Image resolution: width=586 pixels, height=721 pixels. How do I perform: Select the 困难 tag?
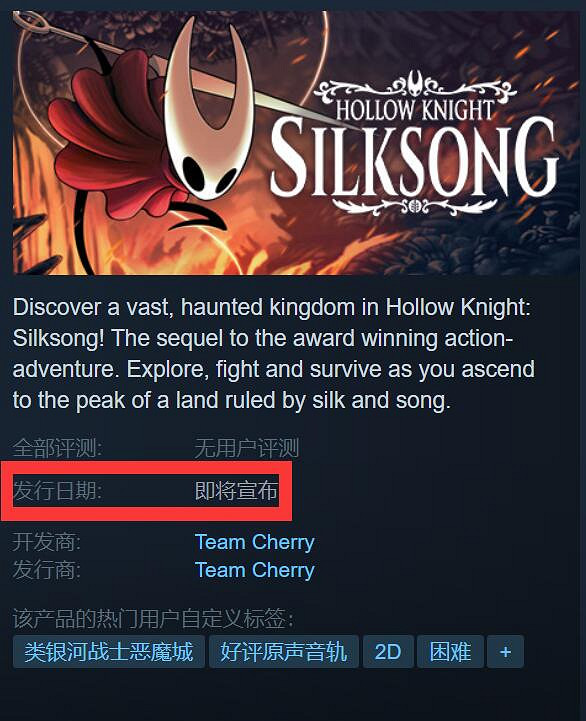[x=450, y=652]
